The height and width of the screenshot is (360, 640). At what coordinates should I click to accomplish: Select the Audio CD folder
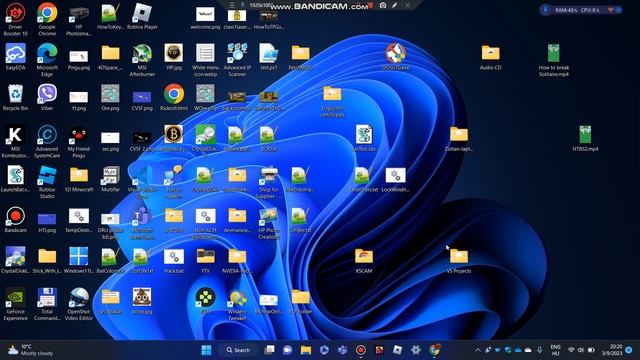[491, 57]
